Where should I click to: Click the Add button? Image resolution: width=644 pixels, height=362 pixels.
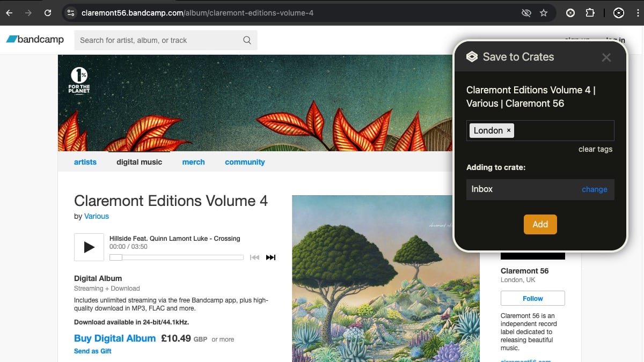(540, 224)
